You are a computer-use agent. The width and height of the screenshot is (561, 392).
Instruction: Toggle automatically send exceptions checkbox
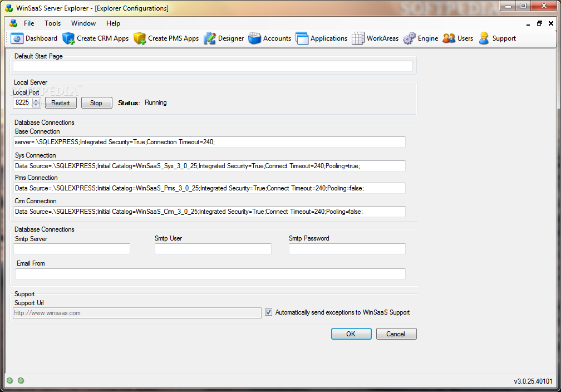coord(268,312)
